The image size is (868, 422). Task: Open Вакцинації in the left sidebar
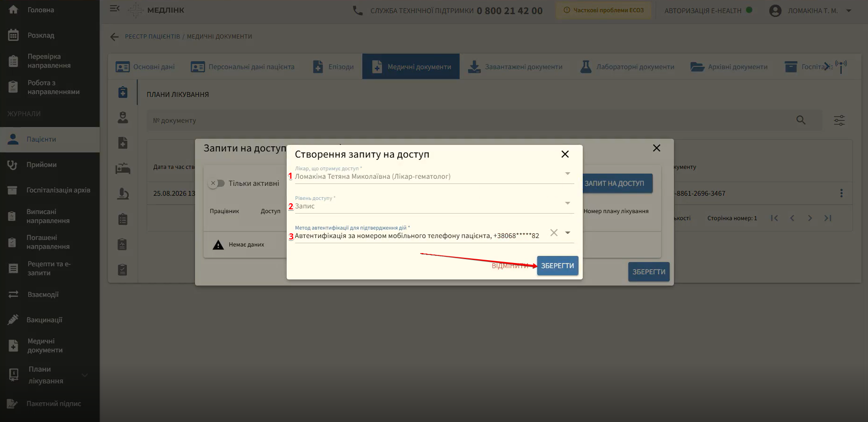click(x=50, y=320)
